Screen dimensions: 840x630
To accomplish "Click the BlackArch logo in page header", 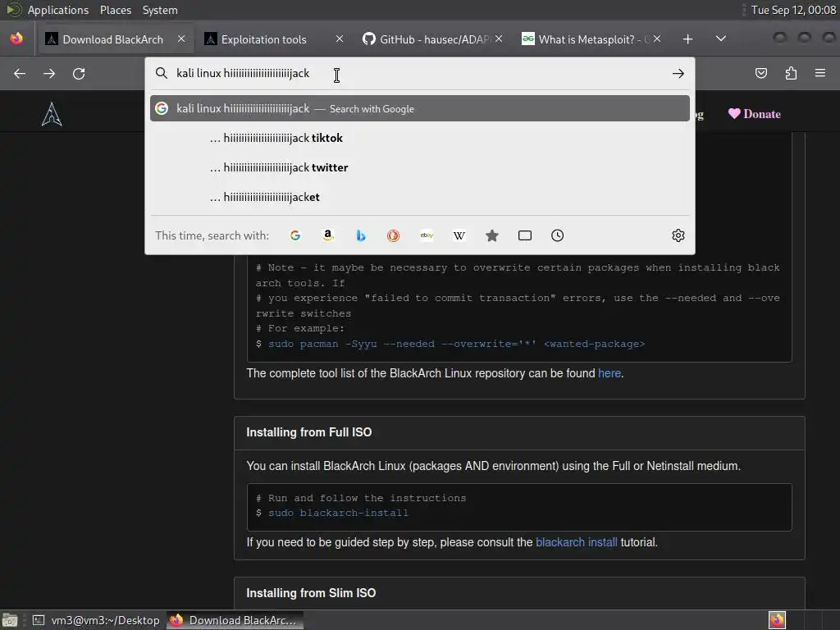I will click(52, 113).
